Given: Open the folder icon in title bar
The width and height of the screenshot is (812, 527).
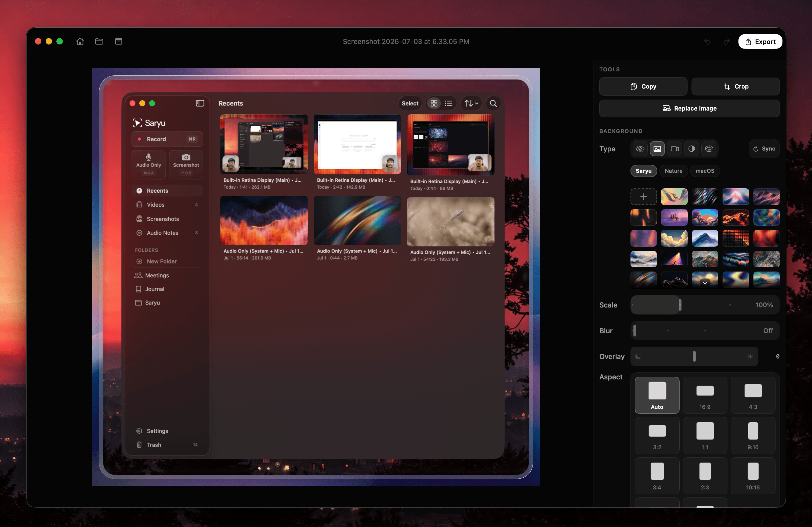Looking at the screenshot, I should pyautogui.click(x=99, y=42).
